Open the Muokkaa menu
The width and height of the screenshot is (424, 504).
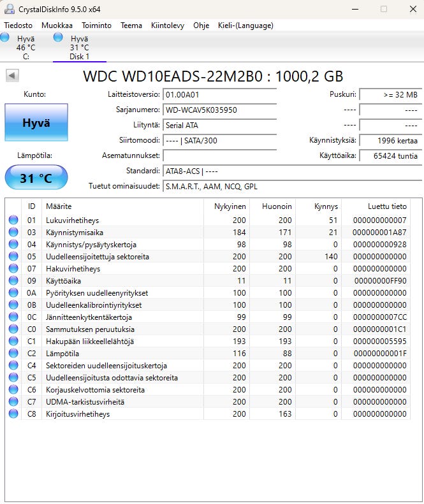coord(57,25)
